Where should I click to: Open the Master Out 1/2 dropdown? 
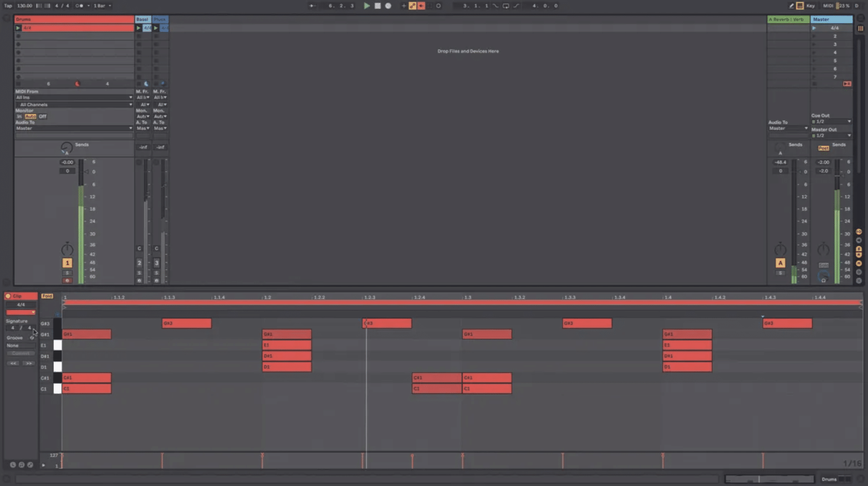pyautogui.click(x=831, y=135)
